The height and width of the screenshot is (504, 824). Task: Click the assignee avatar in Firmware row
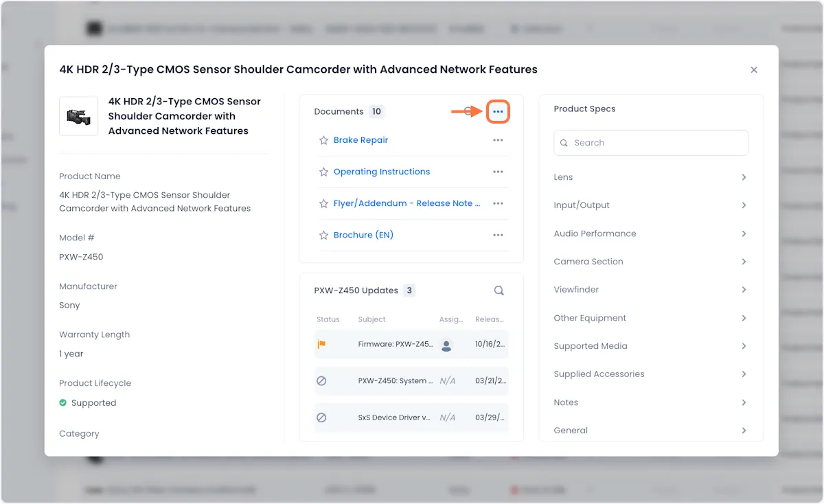point(446,345)
